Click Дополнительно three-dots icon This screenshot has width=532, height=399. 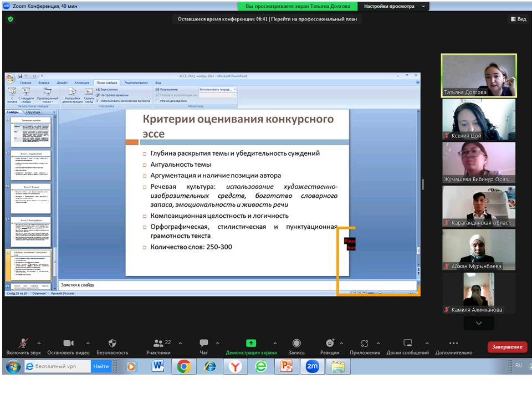tap(453, 344)
